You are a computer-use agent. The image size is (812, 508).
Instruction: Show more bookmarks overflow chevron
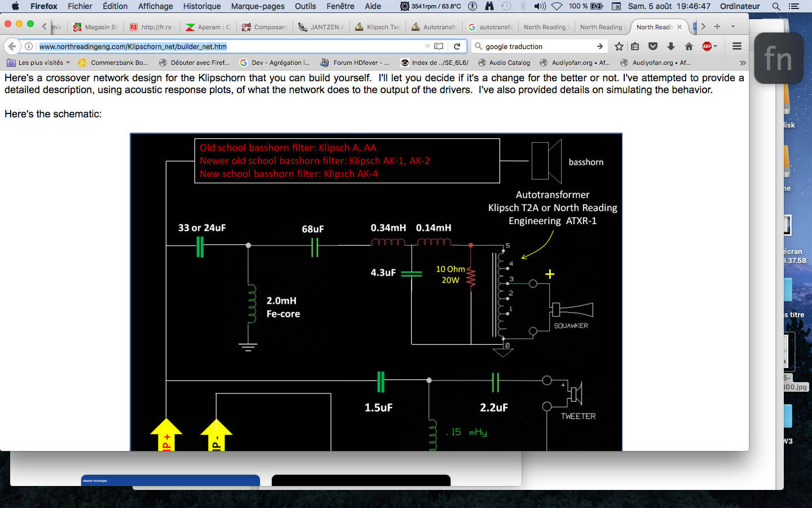[x=742, y=63]
